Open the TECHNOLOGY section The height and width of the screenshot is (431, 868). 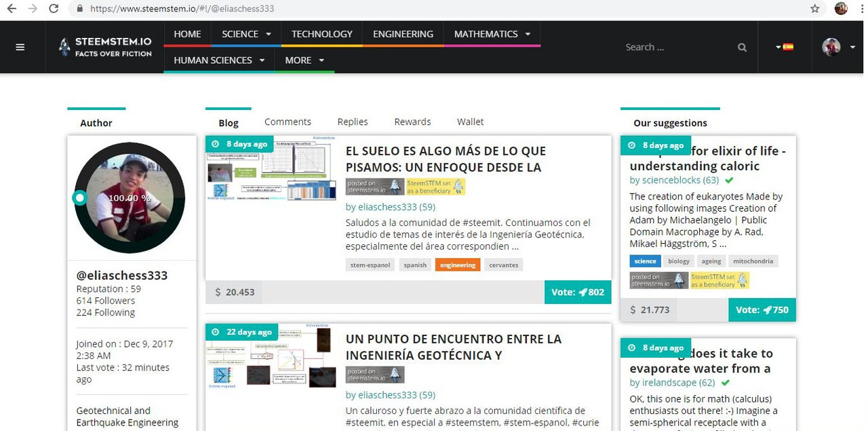tap(322, 34)
